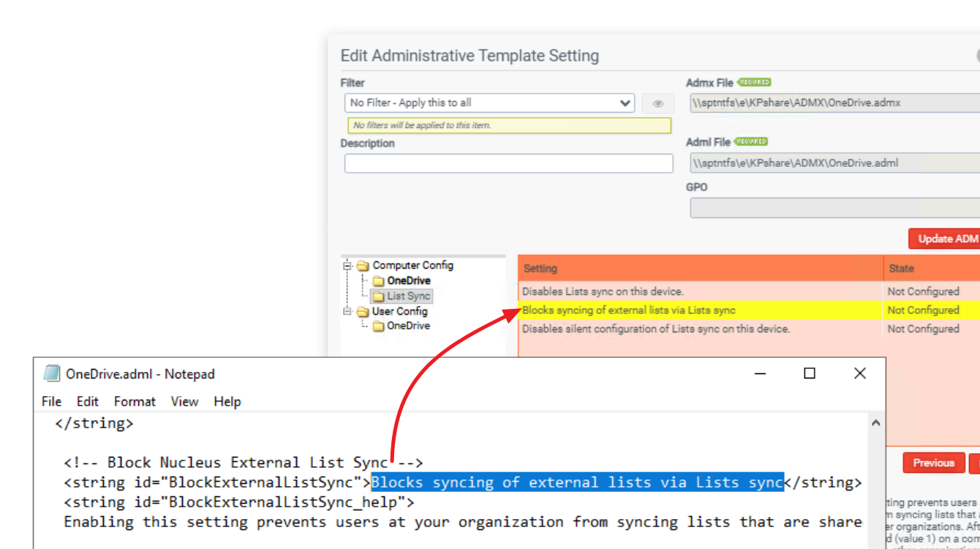Click Not Configured state of Blocks syncing row
The image size is (980, 549).
[x=923, y=310]
